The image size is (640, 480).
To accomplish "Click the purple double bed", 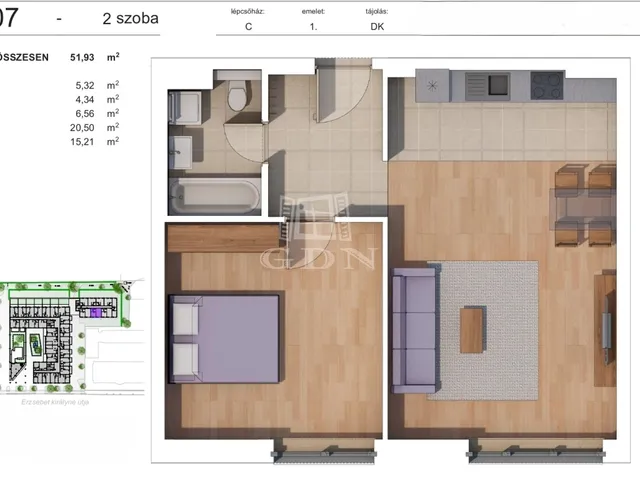I will tap(224, 339).
